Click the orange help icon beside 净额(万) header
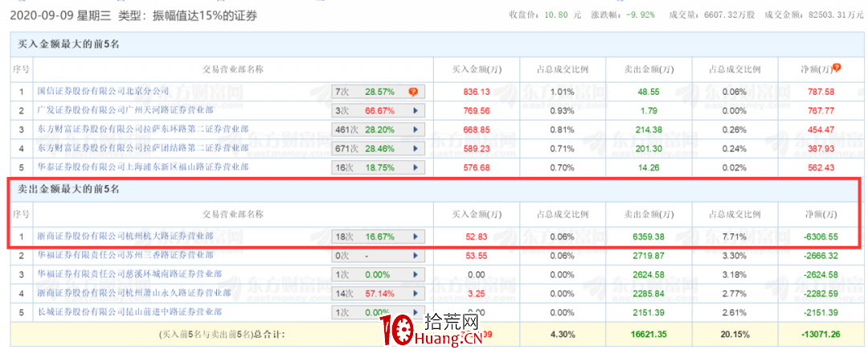The image size is (868, 354). [x=837, y=68]
